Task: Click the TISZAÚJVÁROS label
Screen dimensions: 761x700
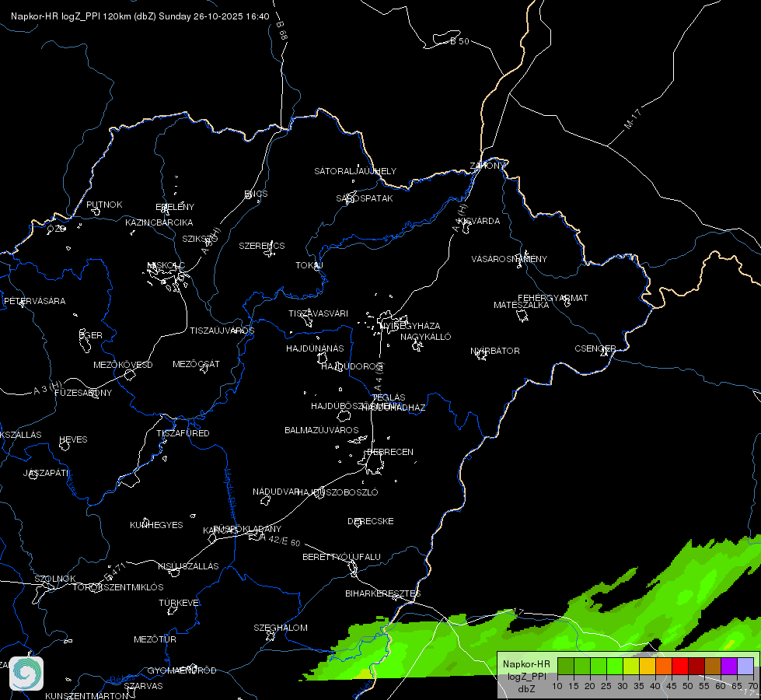Action: (222, 331)
